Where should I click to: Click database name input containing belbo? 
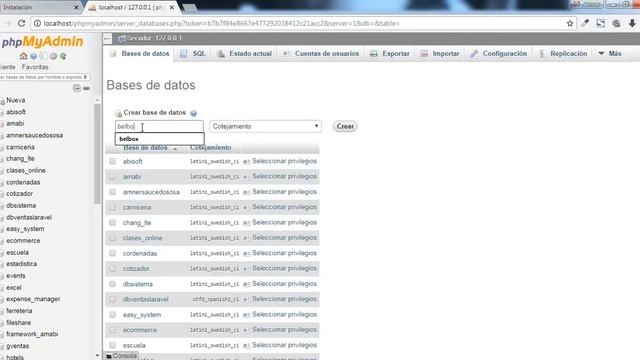coord(159,127)
